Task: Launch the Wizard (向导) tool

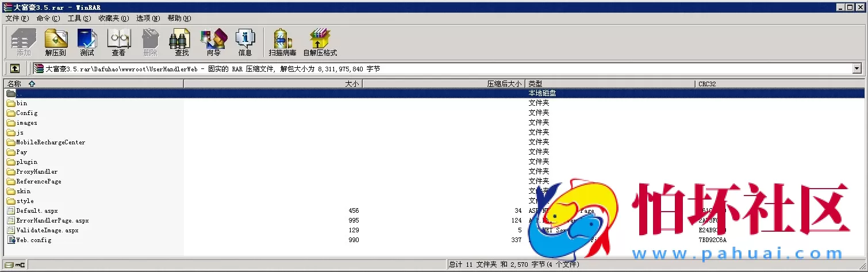Action: coord(213,42)
